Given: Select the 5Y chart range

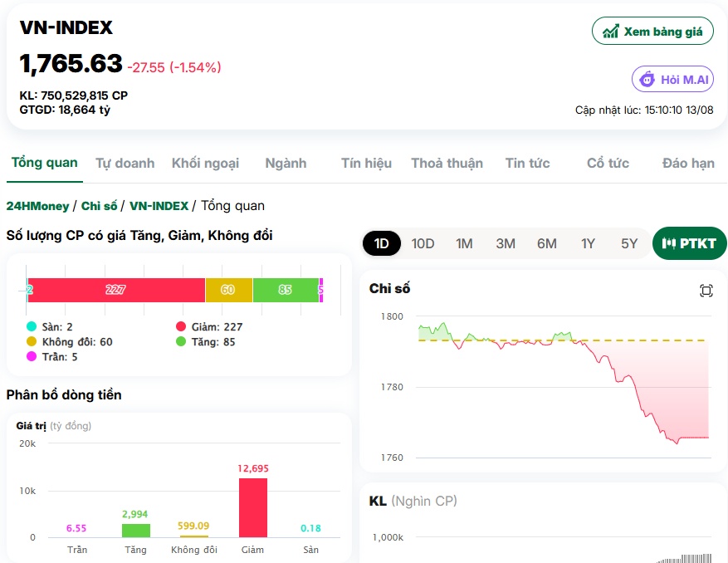Looking at the screenshot, I should point(629,243).
